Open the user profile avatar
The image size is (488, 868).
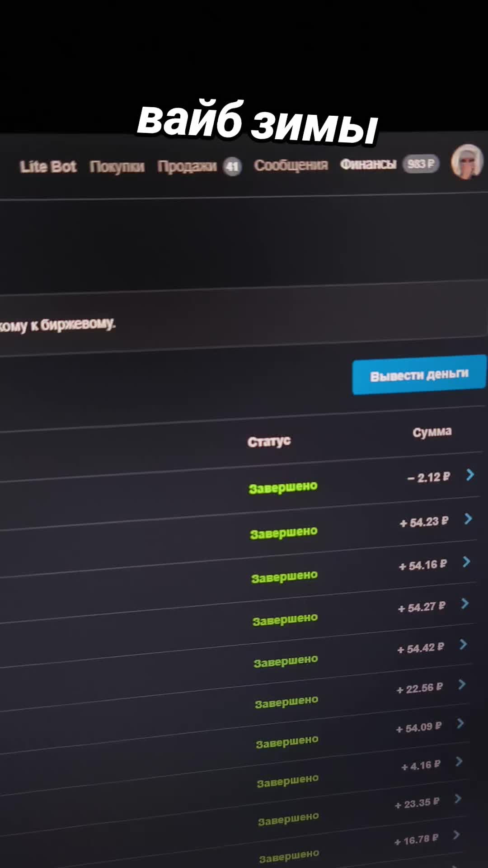point(467,162)
